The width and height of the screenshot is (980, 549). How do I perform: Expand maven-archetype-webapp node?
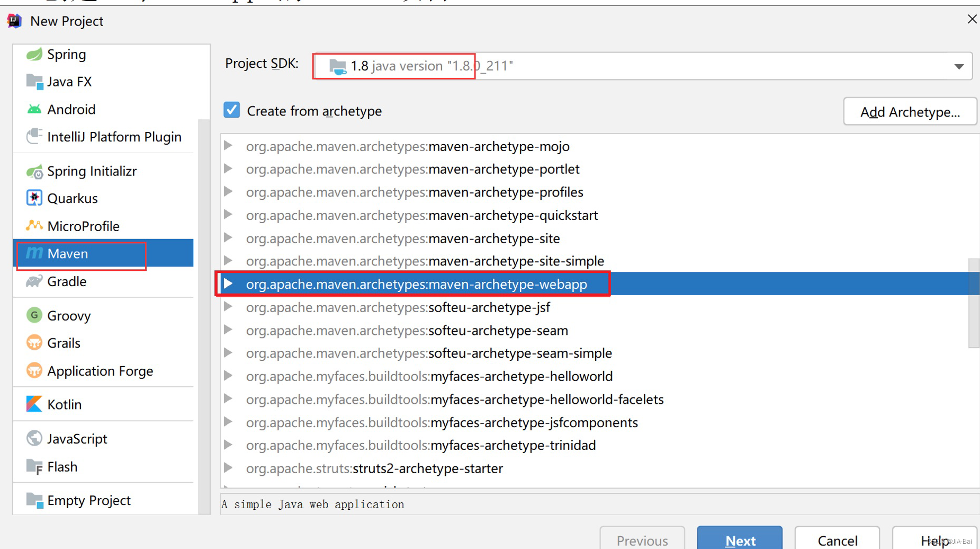point(228,284)
